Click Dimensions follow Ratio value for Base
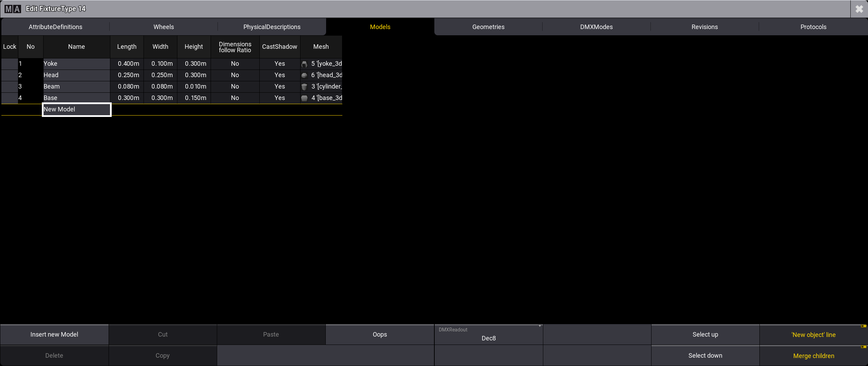This screenshot has height=366, width=868. [x=235, y=98]
